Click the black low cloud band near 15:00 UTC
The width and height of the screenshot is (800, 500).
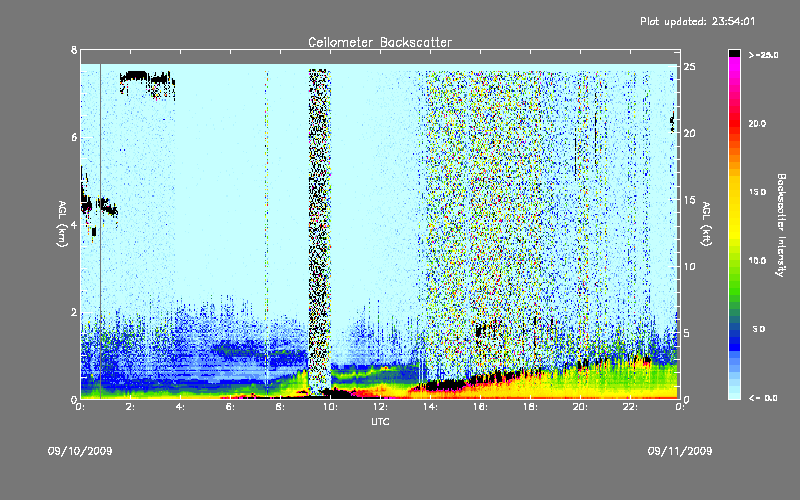[x=445, y=385]
